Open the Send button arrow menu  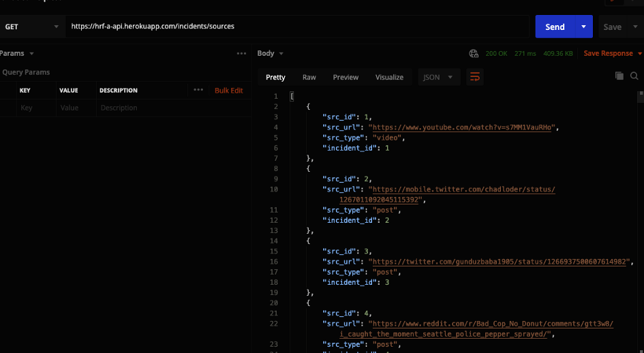coord(583,27)
